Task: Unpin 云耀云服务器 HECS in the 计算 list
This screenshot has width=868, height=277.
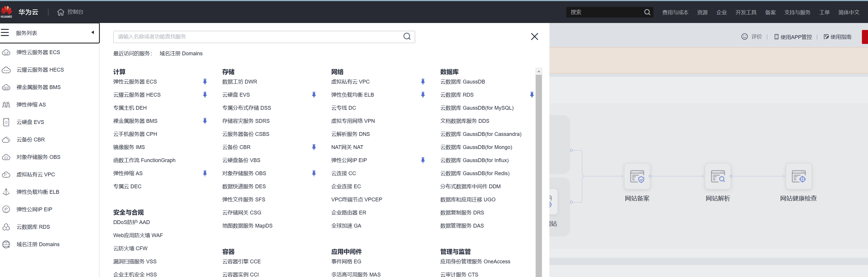Action: click(x=205, y=95)
